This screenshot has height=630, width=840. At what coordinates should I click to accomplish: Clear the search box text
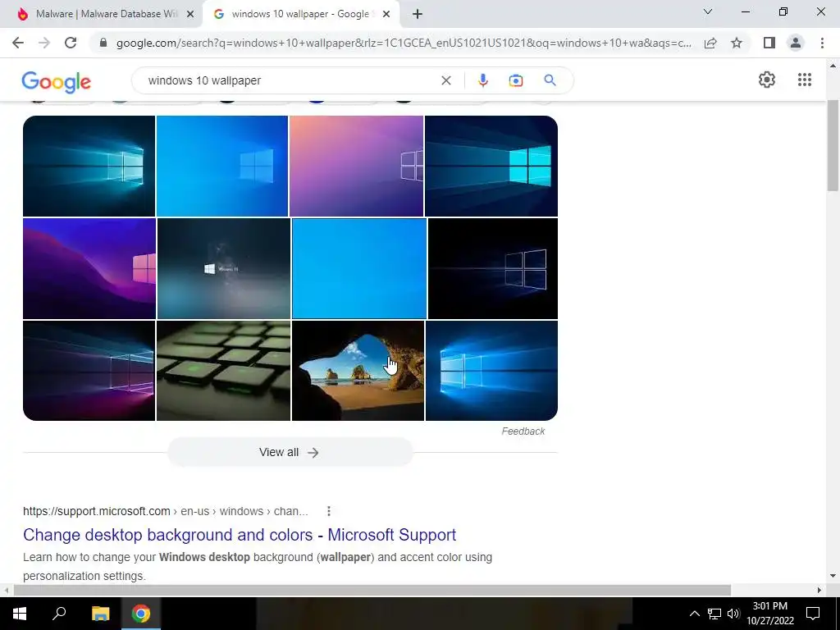445,80
